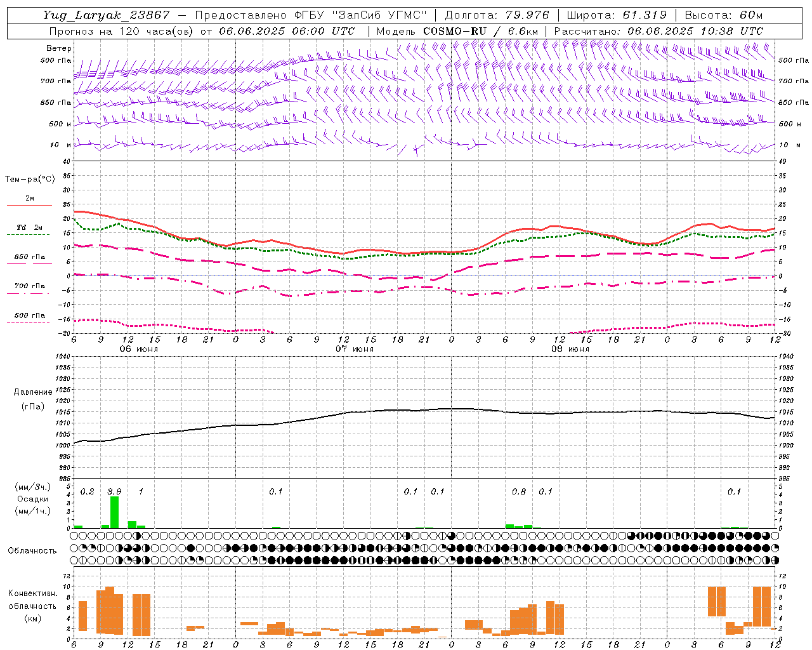The width and height of the screenshot is (812, 650).
Task: Click the tallest green precipitation bar
Action: pos(114,512)
